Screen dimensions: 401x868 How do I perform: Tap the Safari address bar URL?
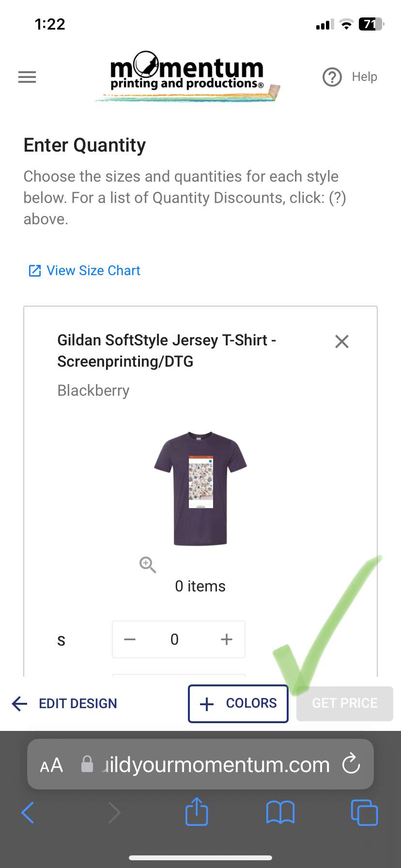click(216, 765)
